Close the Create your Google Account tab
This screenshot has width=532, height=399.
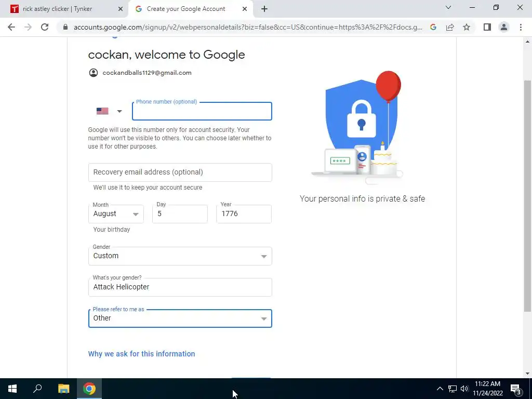pos(245,9)
